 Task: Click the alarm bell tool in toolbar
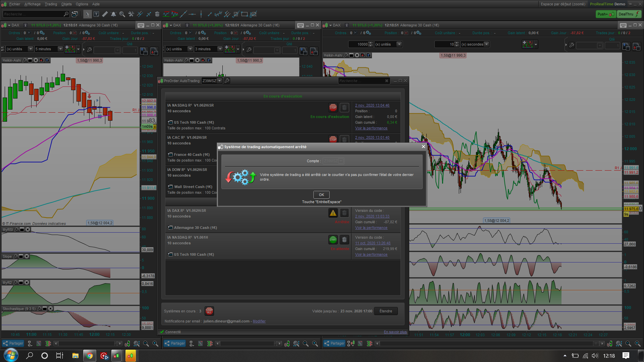(x=113, y=14)
